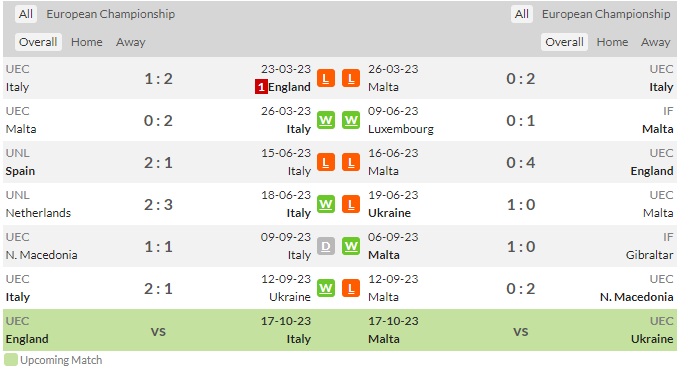Click Italy's win badge for the 26-03-23 match
The height and width of the screenshot is (388, 679).
pyautogui.click(x=326, y=120)
